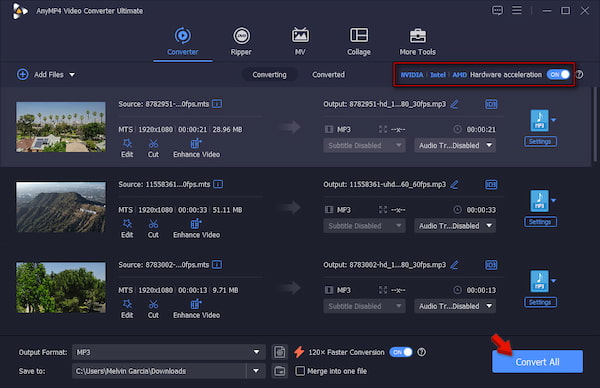Open ID3 metadata editor for 8782951 output

pos(491,104)
